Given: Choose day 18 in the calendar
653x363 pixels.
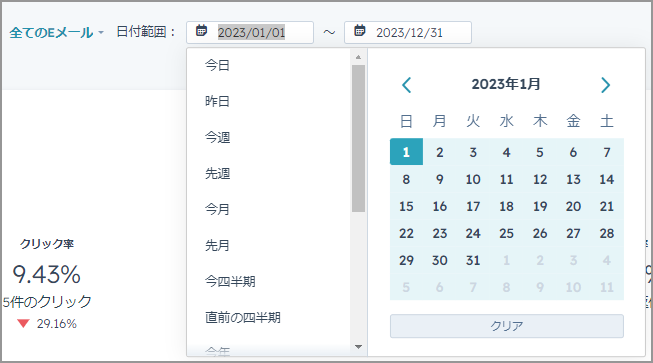Looking at the screenshot, I should (x=506, y=206).
